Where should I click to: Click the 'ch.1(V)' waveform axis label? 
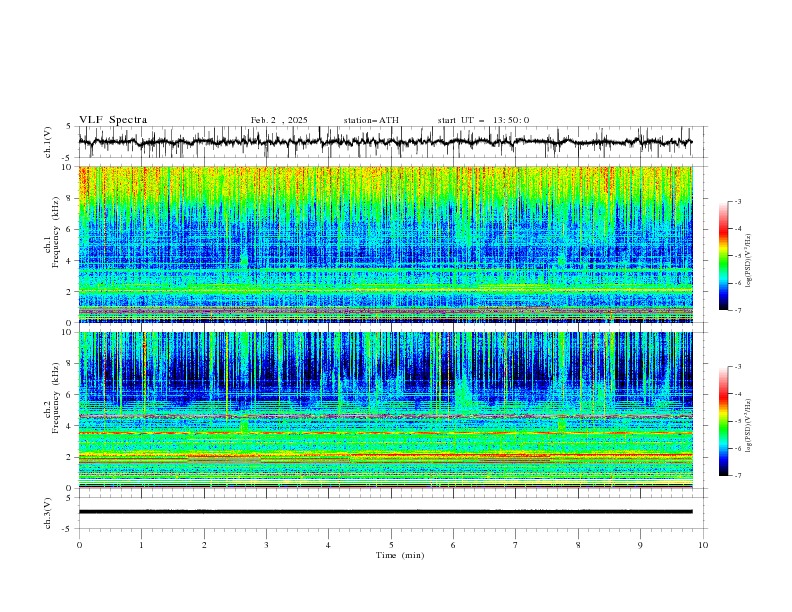point(48,142)
